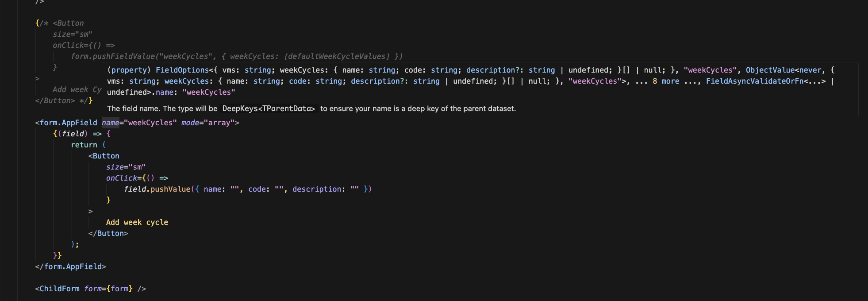
Task: Click the "array" mode value
Action: (x=219, y=123)
